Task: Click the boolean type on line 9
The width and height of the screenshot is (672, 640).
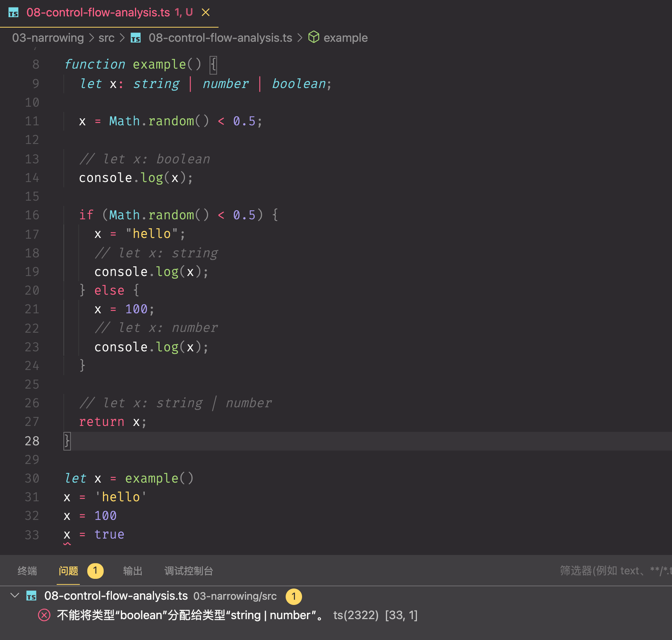Action: 299,84
